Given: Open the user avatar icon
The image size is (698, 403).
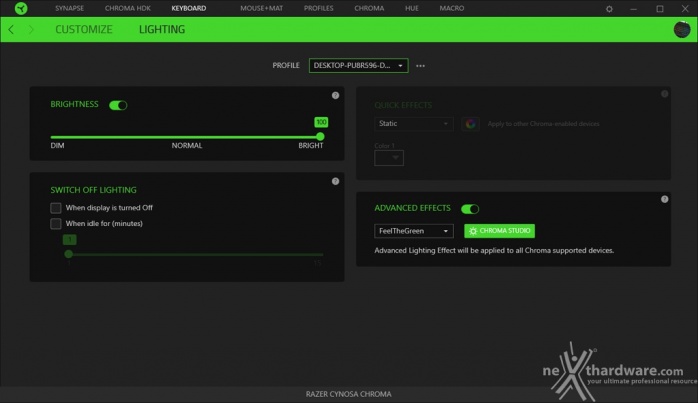Looking at the screenshot, I should [x=682, y=29].
